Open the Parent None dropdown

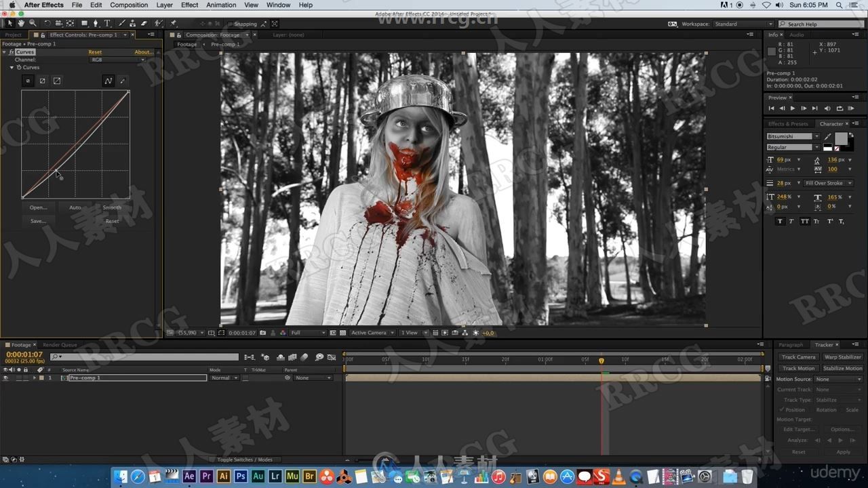[313, 378]
